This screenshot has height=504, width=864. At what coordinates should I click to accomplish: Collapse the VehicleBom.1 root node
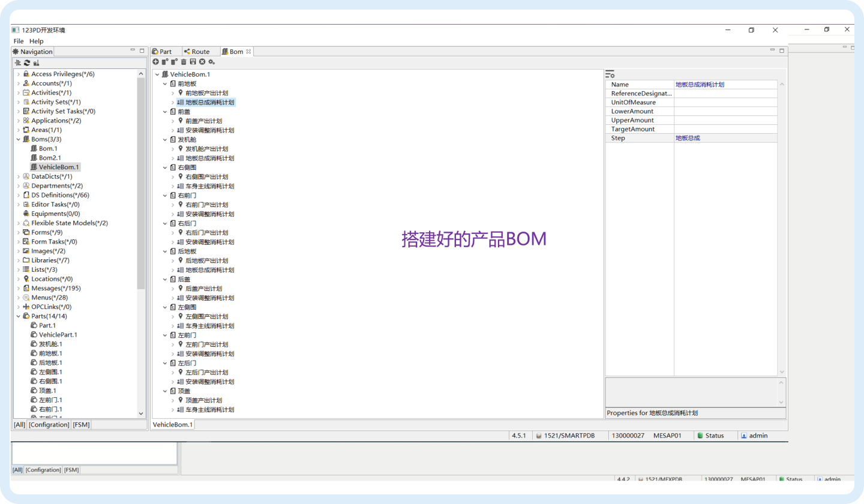(x=157, y=74)
